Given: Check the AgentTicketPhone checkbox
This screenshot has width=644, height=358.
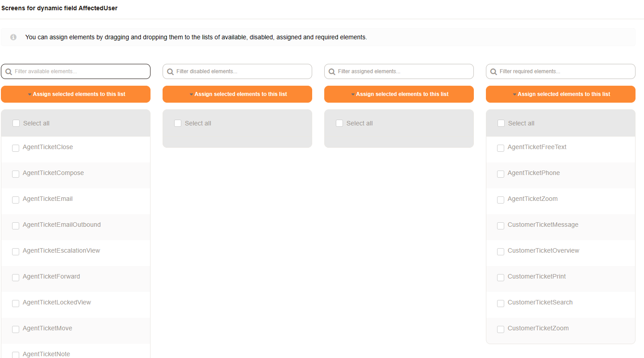Looking at the screenshot, I should click(501, 174).
